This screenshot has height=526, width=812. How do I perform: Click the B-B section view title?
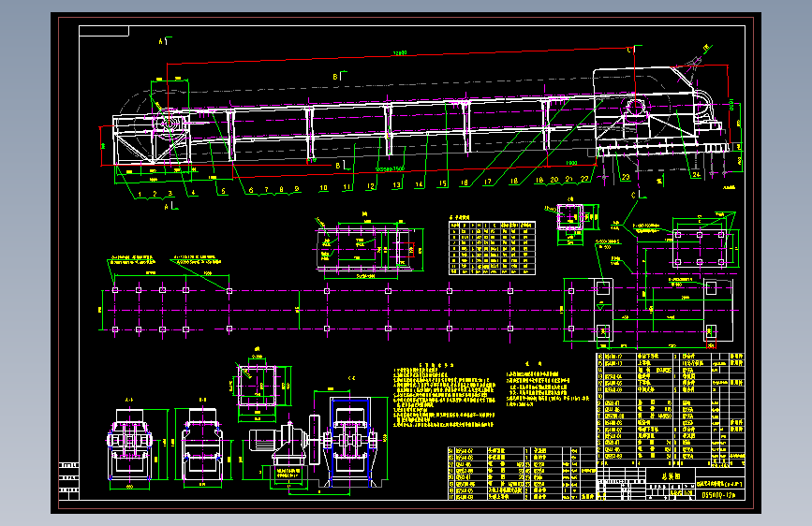202,401
